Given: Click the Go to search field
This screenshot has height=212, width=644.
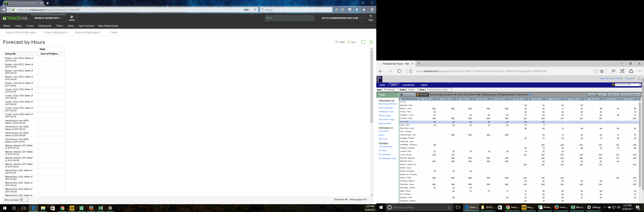Looking at the screenshot, I should [x=289, y=18].
